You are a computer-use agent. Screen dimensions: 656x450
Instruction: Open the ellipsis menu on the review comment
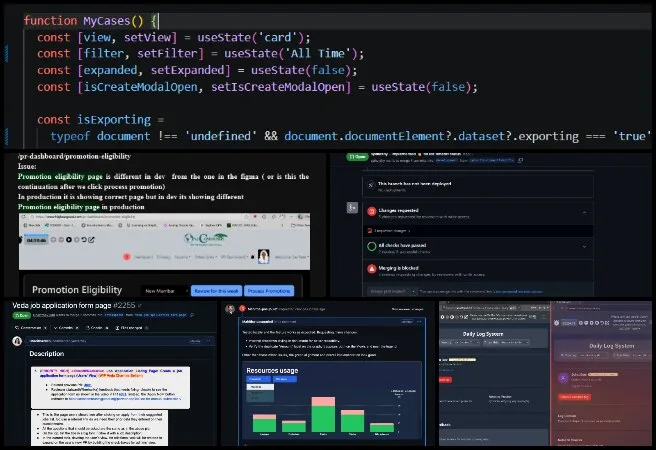[x=419, y=322]
